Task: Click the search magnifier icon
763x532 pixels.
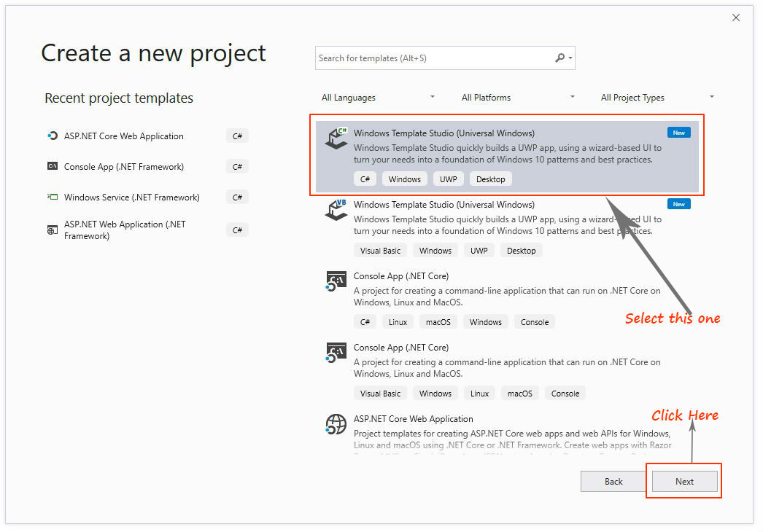Action: (x=559, y=58)
